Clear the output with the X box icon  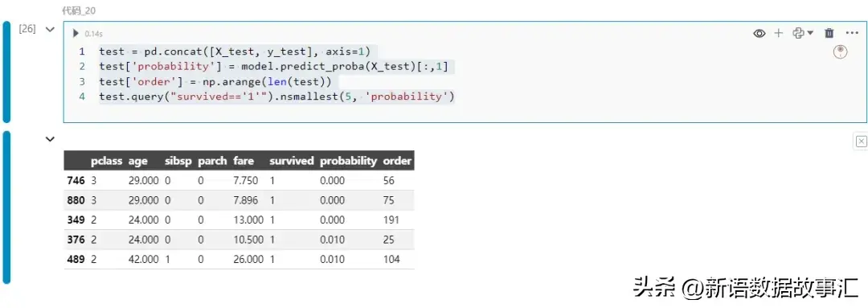(861, 142)
